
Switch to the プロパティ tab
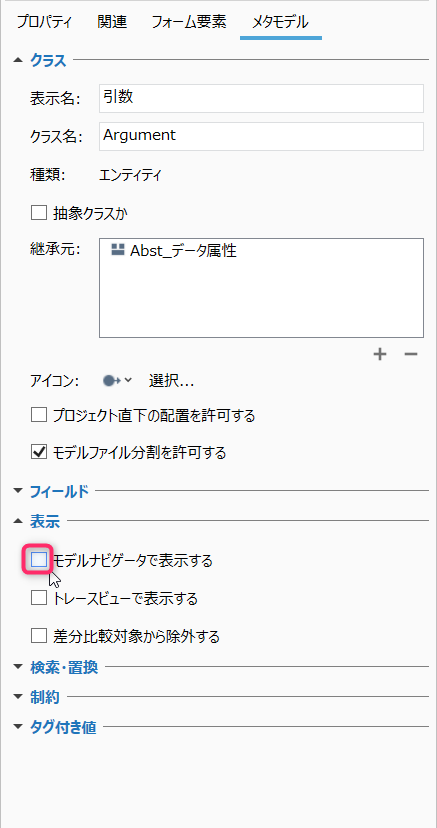point(44,22)
